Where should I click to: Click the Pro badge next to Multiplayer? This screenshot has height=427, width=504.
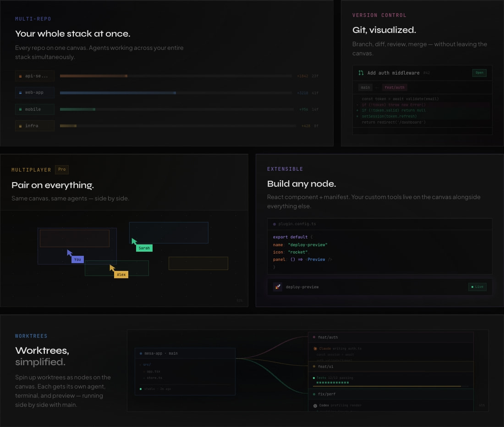[62, 169]
